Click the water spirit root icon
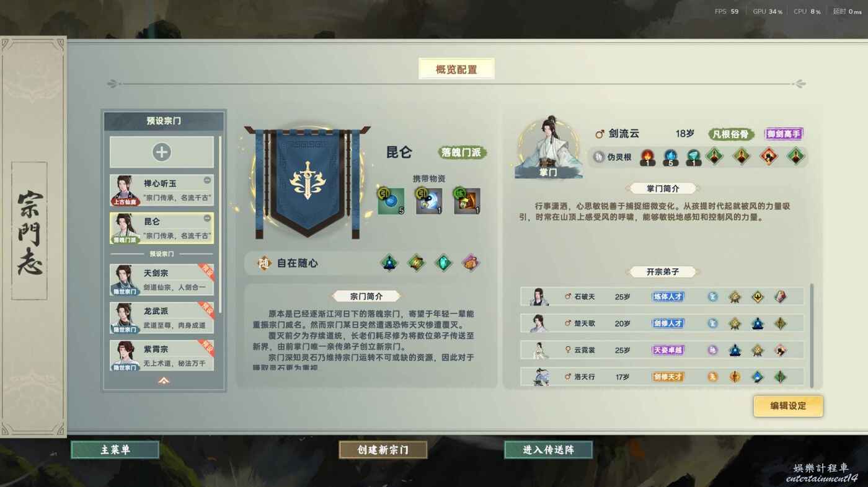868x487 pixels. tap(671, 157)
